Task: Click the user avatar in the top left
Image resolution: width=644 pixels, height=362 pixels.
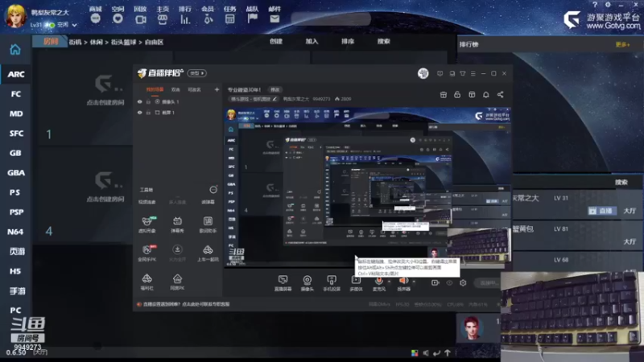Action: pos(15,15)
